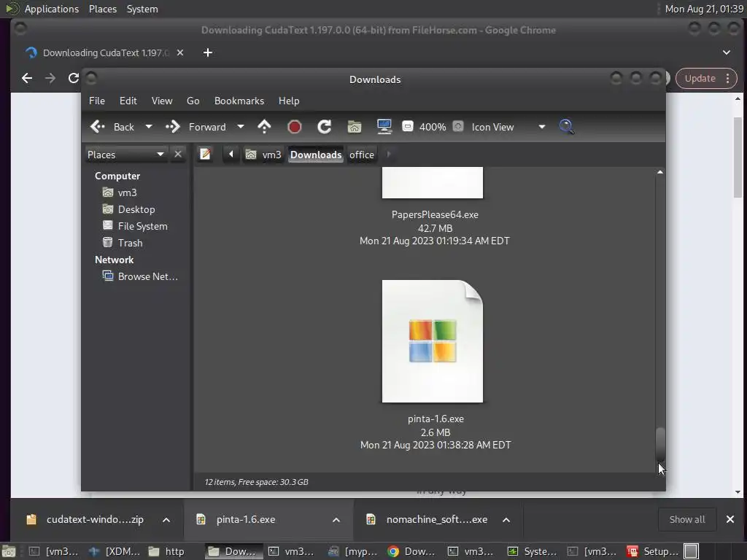Viewport: 747px width, 560px height.
Task: Select the pinta-1.6.exe file thumbnail
Action: pos(433,341)
